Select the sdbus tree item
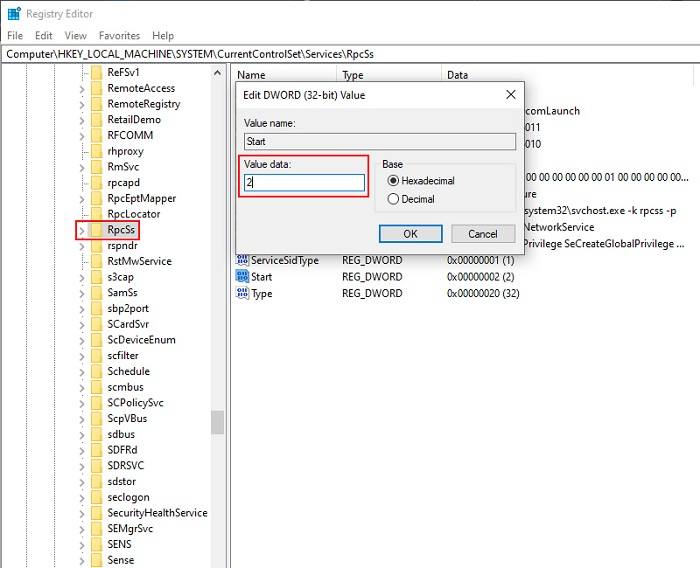 [x=121, y=434]
